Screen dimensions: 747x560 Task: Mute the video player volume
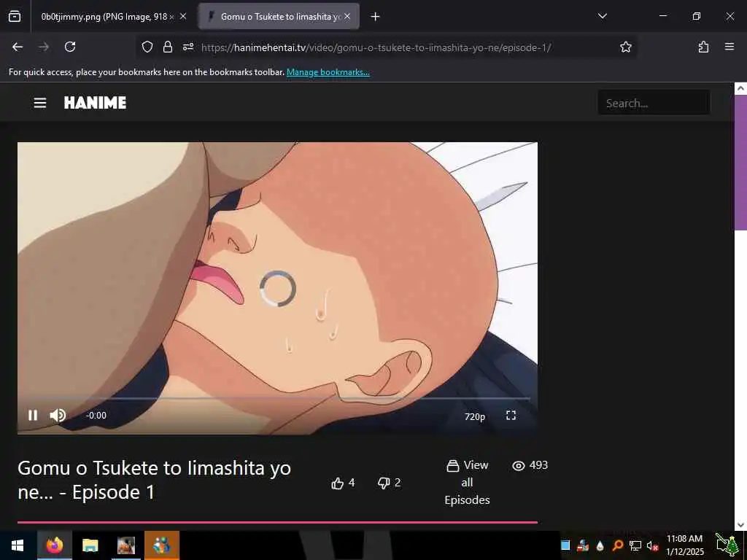coord(58,415)
